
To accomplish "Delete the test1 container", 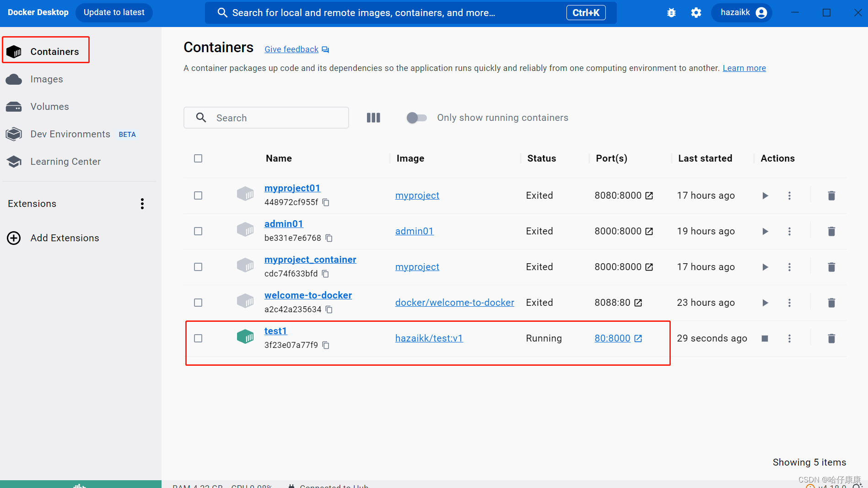I will [831, 338].
